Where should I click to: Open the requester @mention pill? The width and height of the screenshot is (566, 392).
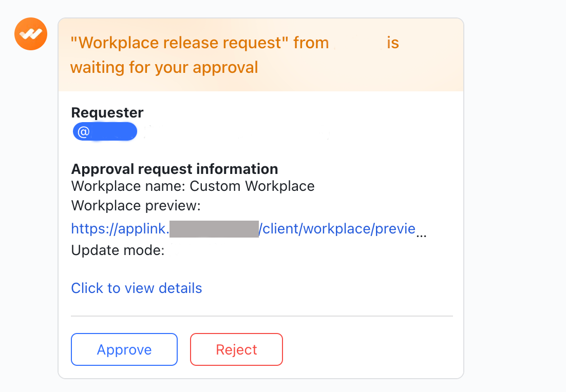(x=105, y=131)
